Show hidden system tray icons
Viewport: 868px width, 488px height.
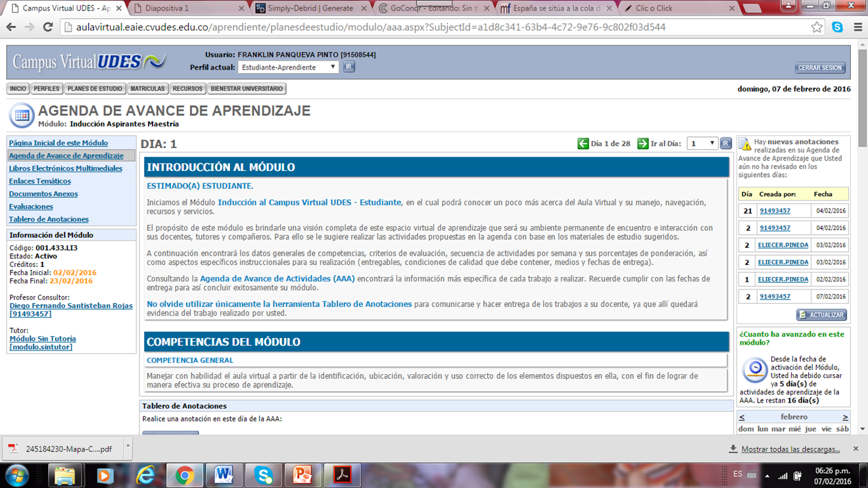[767, 476]
